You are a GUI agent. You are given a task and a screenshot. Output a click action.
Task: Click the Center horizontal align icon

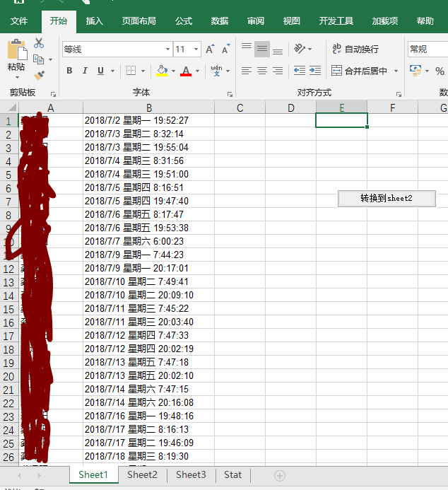tap(262, 71)
